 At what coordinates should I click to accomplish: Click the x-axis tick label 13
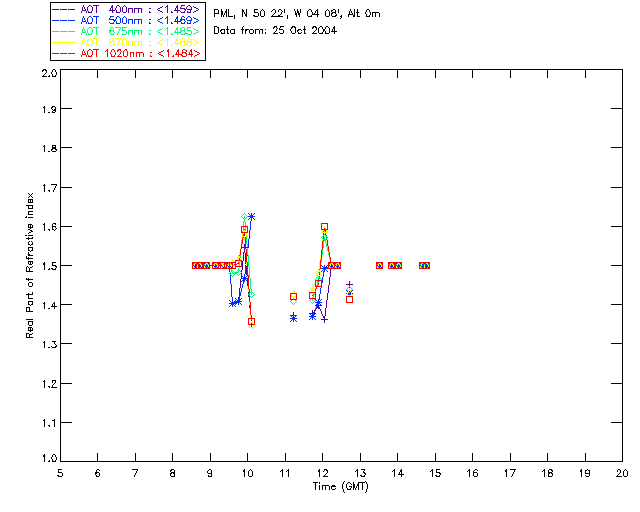[x=360, y=473]
